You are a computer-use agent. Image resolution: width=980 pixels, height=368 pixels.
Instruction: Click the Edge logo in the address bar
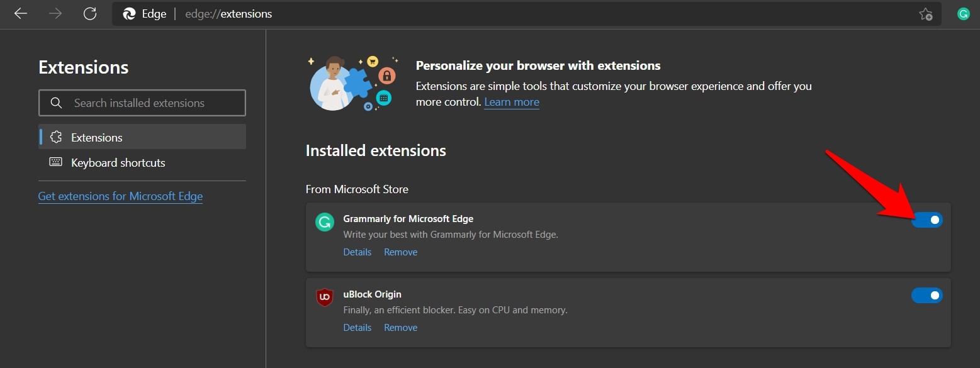pyautogui.click(x=130, y=13)
